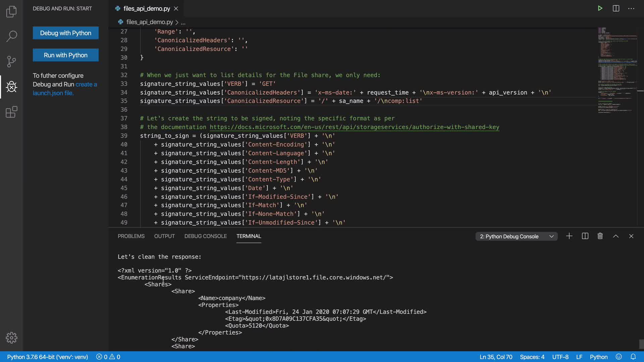Image resolution: width=644 pixels, height=362 pixels.
Task: Add a new terminal with plus icon
Action: point(569,236)
